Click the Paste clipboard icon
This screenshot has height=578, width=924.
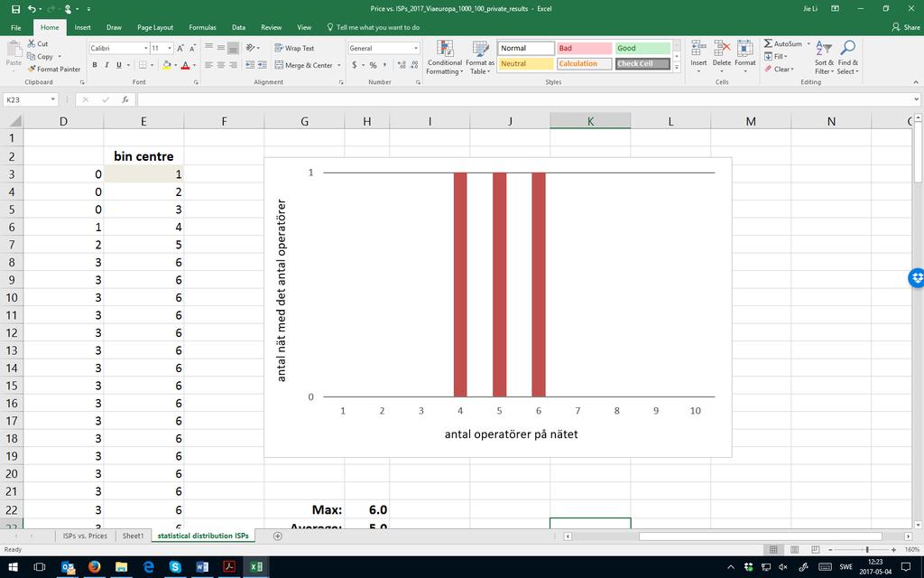(14, 50)
